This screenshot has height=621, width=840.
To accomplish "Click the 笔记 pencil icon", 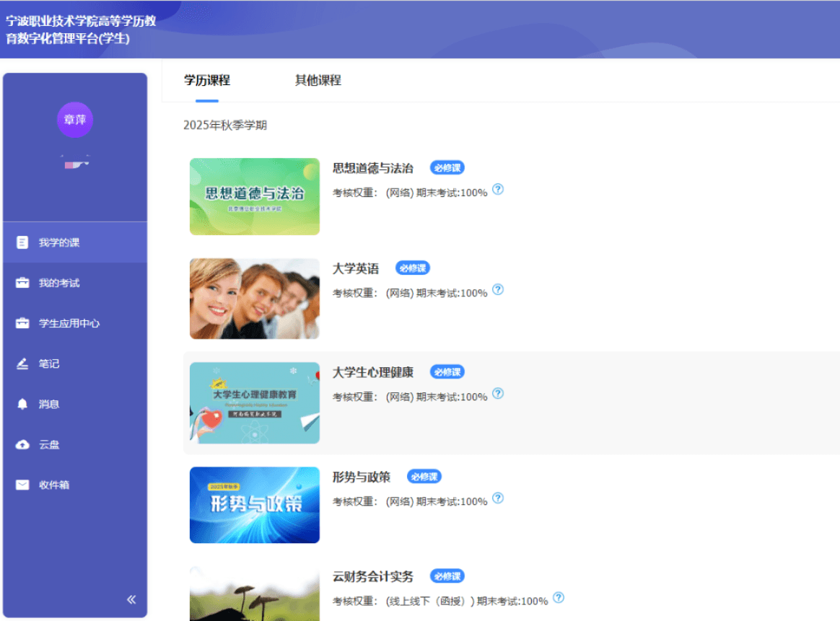I will coord(22,364).
